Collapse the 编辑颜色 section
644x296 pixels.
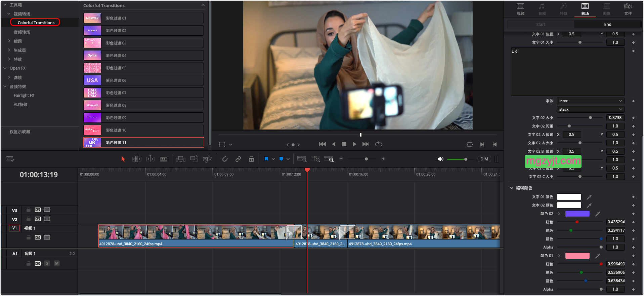[512, 188]
